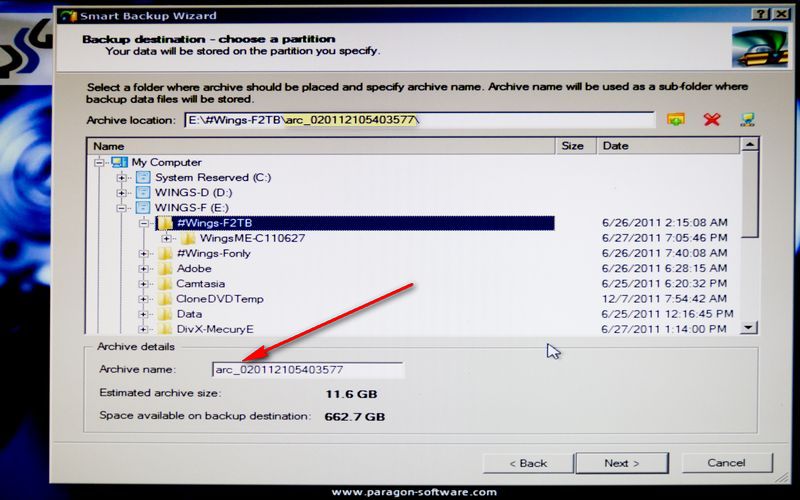Select the WingsME-C110627 subfolder

252,238
